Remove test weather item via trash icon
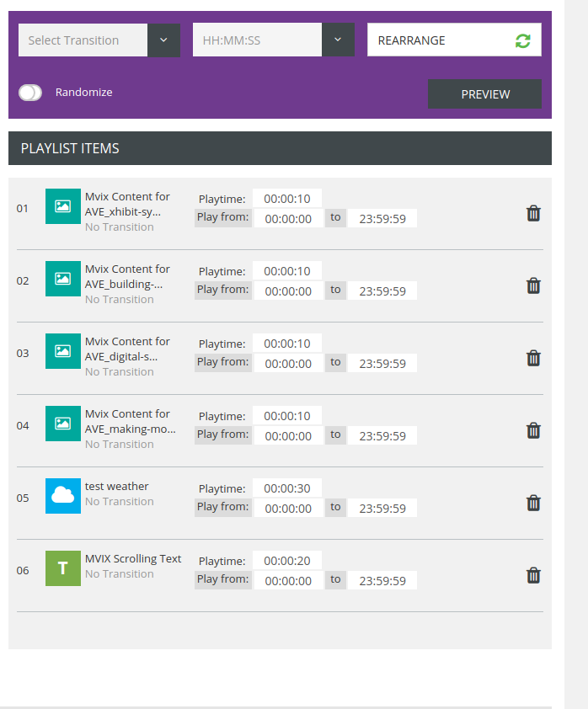 click(x=533, y=503)
